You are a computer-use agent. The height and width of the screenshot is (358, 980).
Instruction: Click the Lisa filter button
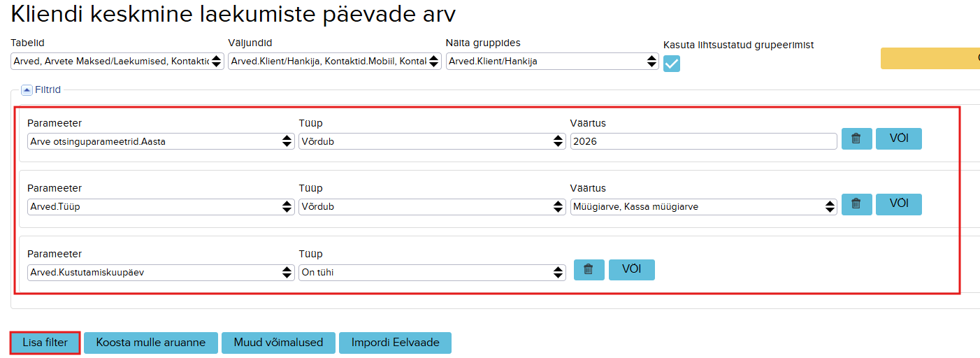pyautogui.click(x=45, y=343)
